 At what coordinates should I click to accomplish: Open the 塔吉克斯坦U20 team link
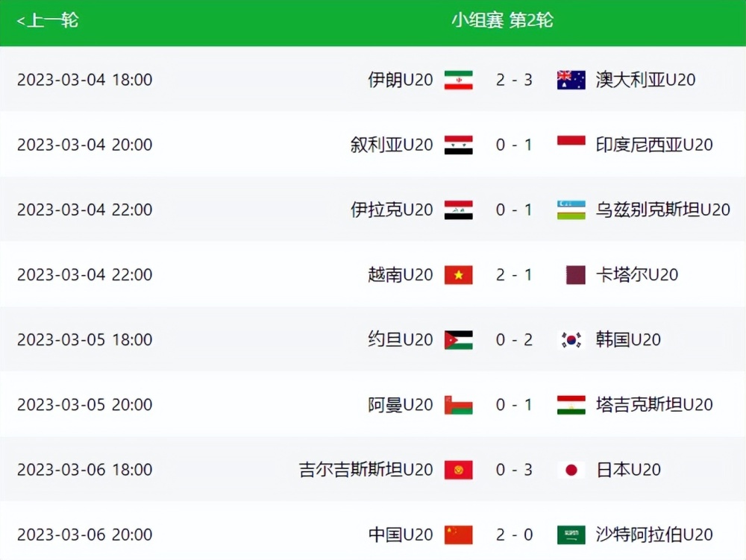point(654,405)
